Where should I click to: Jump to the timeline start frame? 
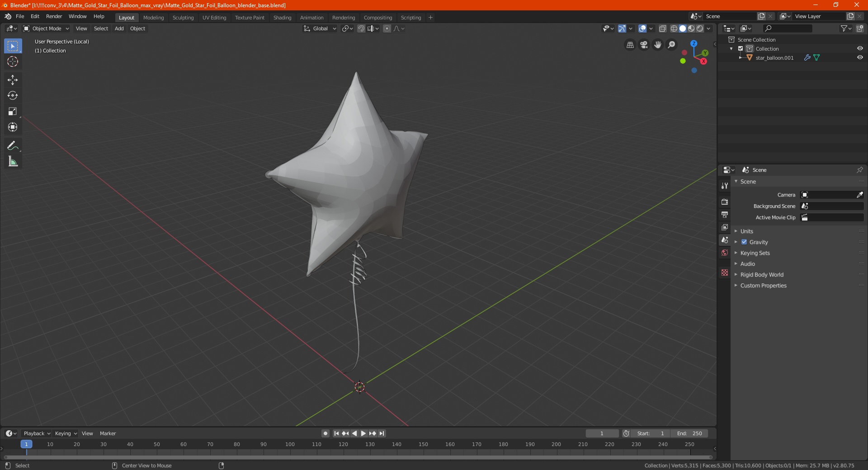point(336,433)
